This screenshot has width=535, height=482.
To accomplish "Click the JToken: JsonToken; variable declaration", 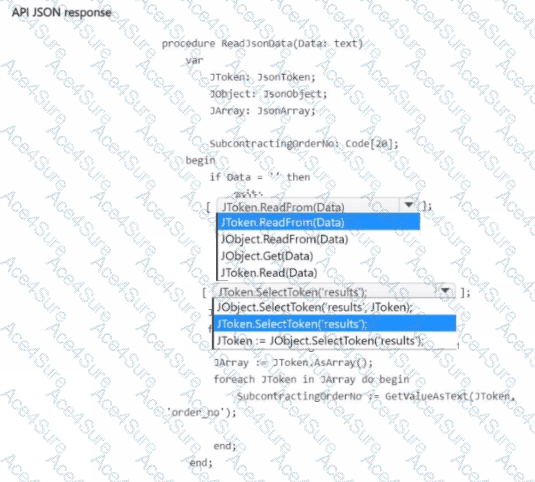I will pyautogui.click(x=262, y=77).
